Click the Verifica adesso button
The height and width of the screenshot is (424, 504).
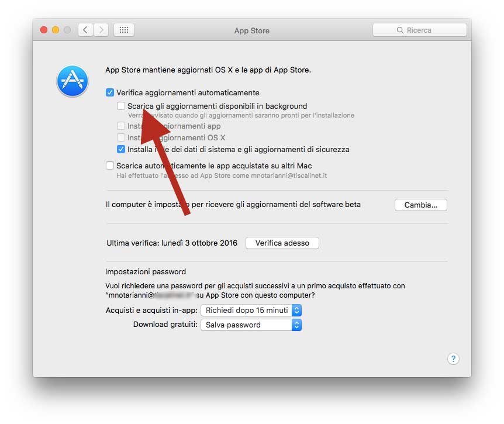click(x=282, y=243)
